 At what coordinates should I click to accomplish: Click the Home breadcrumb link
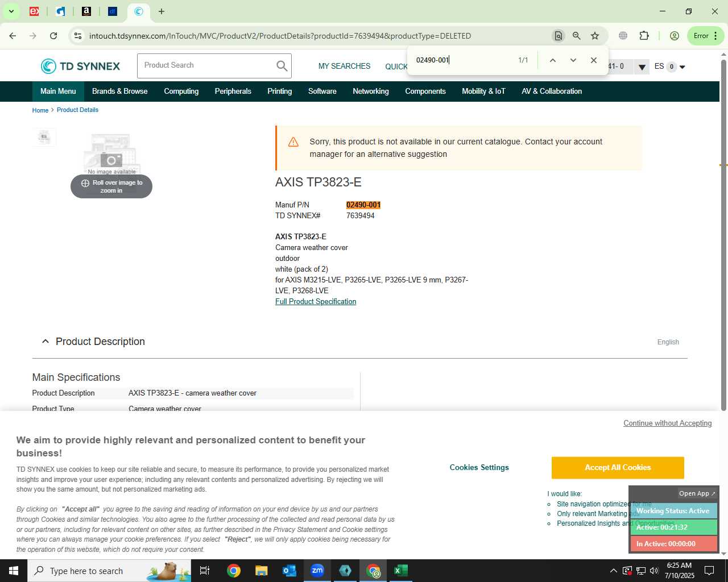coord(40,110)
